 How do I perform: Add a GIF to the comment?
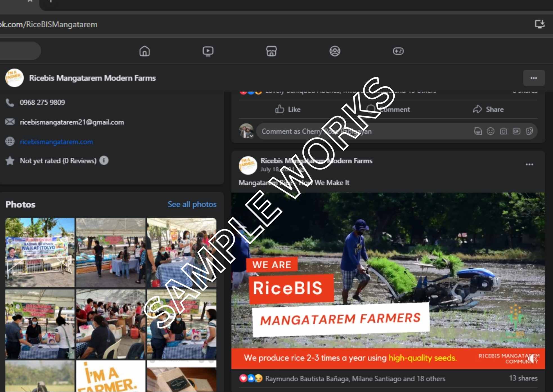point(516,131)
